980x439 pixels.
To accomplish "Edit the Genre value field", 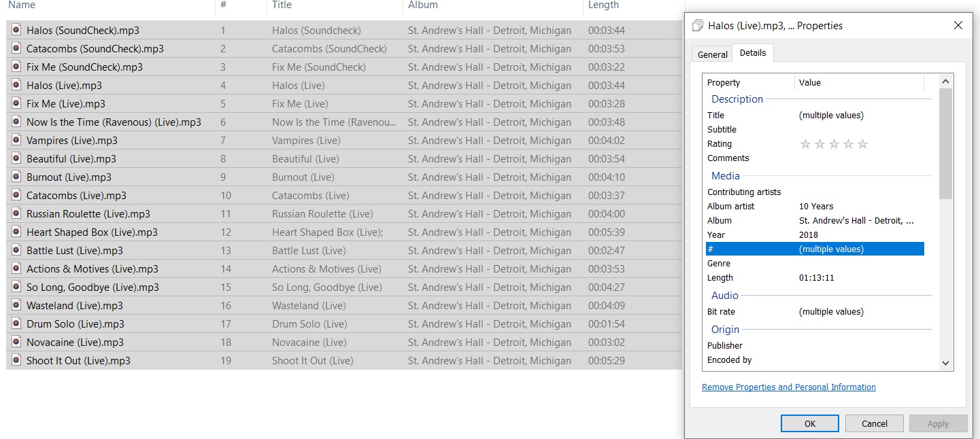I will pos(860,264).
